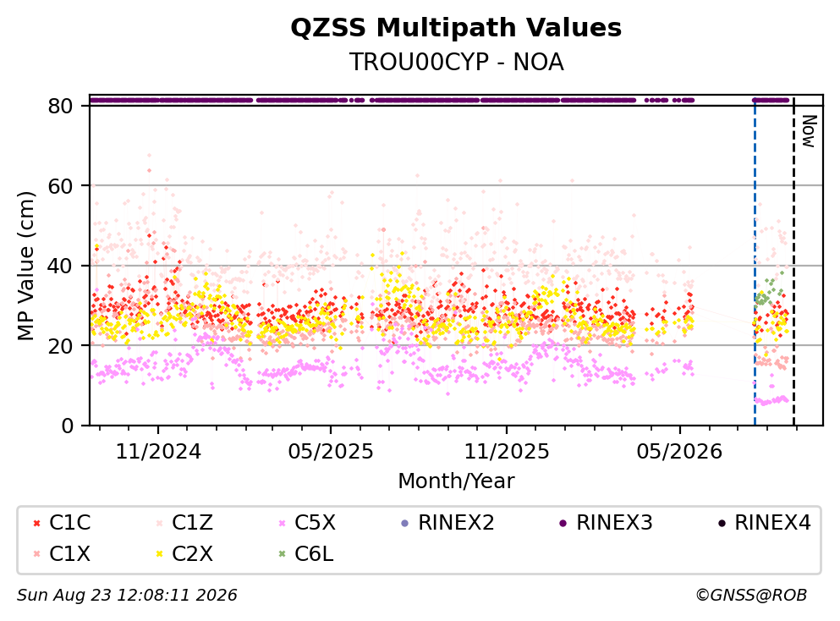Click the C2X yellow legend marker

click(x=159, y=553)
